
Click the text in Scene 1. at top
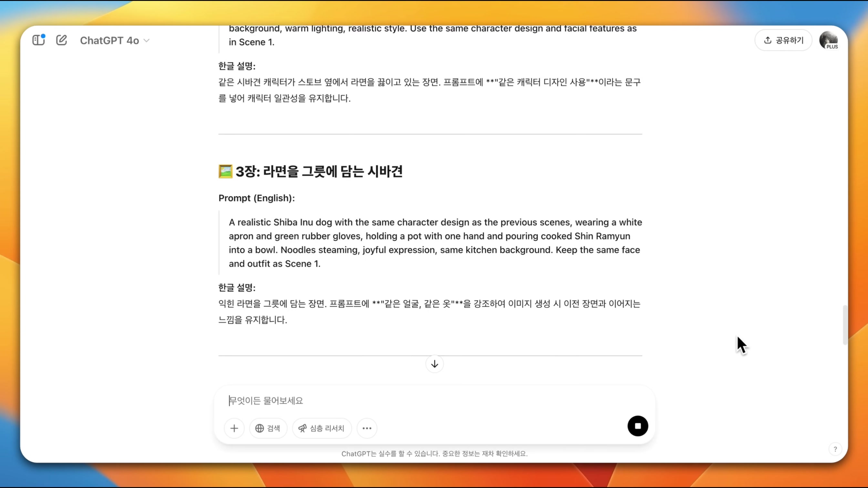(x=252, y=42)
